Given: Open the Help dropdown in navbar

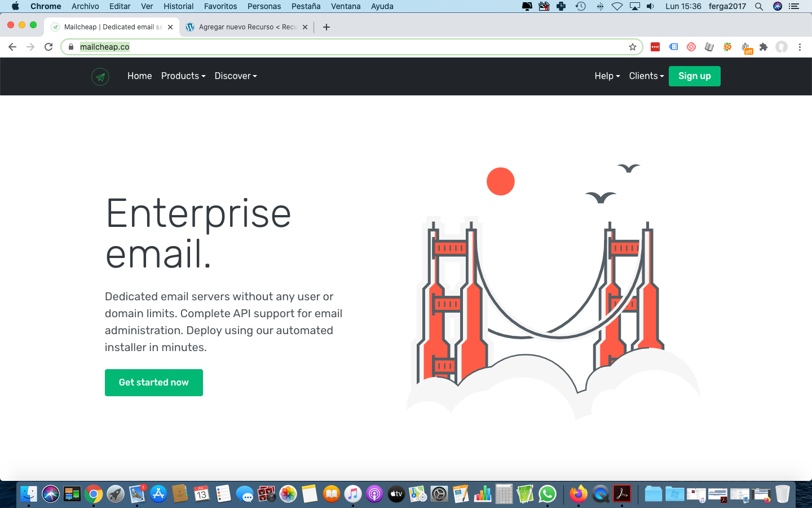Looking at the screenshot, I should pyautogui.click(x=607, y=76).
